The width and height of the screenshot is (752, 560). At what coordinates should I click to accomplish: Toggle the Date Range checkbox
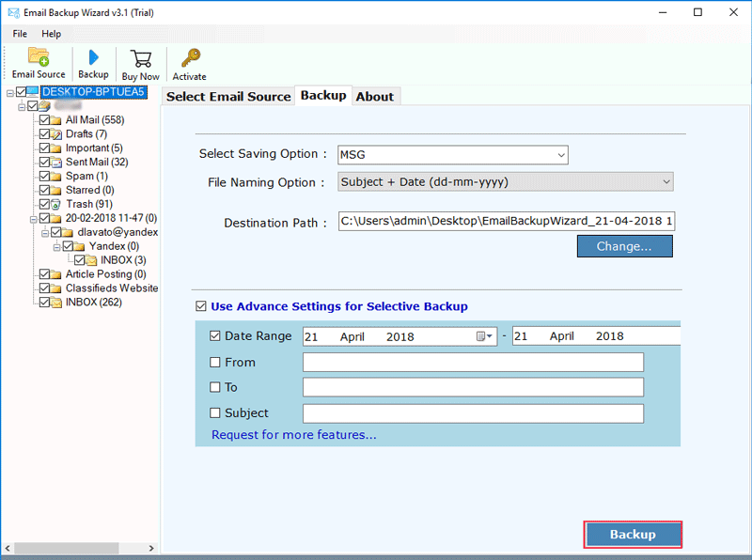tap(215, 336)
